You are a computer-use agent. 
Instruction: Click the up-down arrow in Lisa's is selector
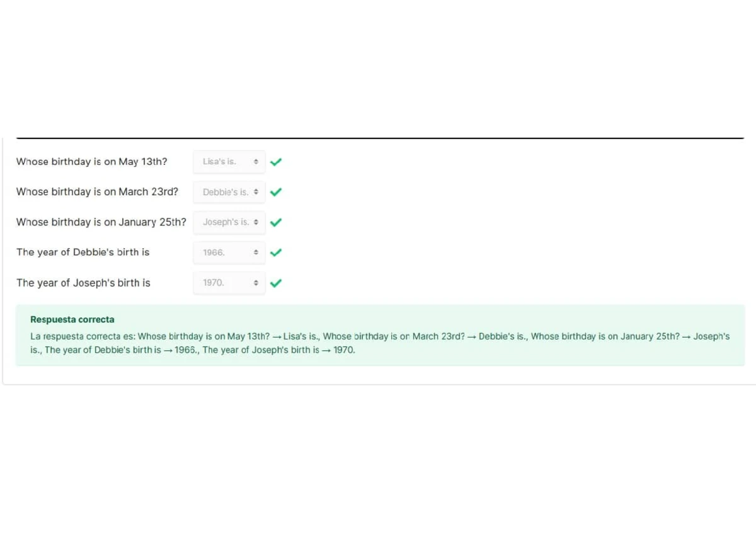click(x=256, y=162)
